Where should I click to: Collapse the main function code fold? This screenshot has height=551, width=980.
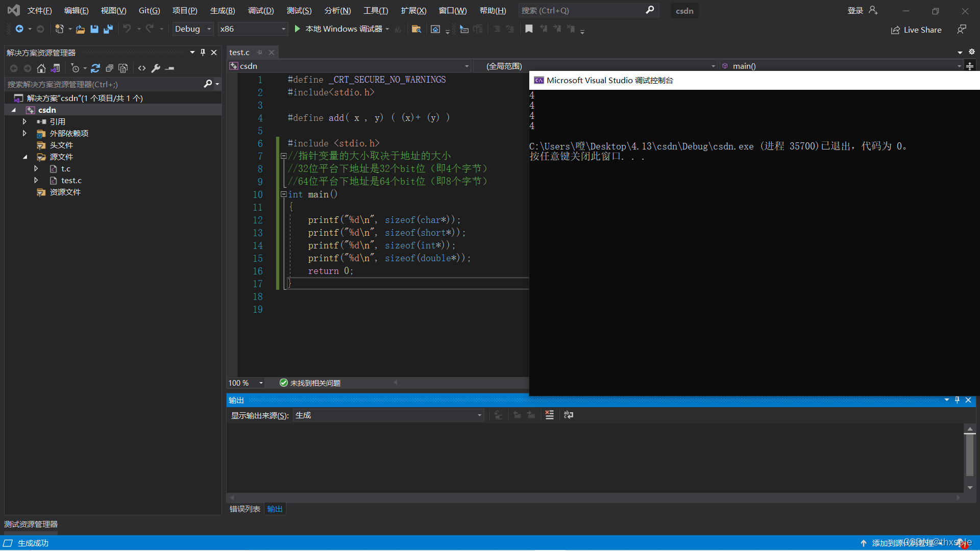283,194
